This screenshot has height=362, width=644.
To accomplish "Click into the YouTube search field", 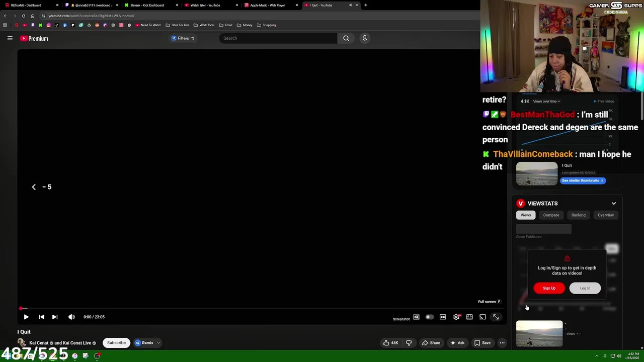I will pyautogui.click(x=278, y=38).
